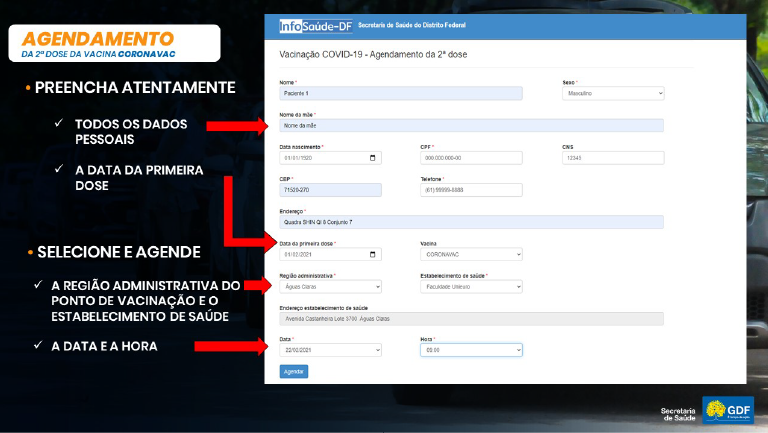
Task: Click the Data nascimento date field
Action: (331, 158)
